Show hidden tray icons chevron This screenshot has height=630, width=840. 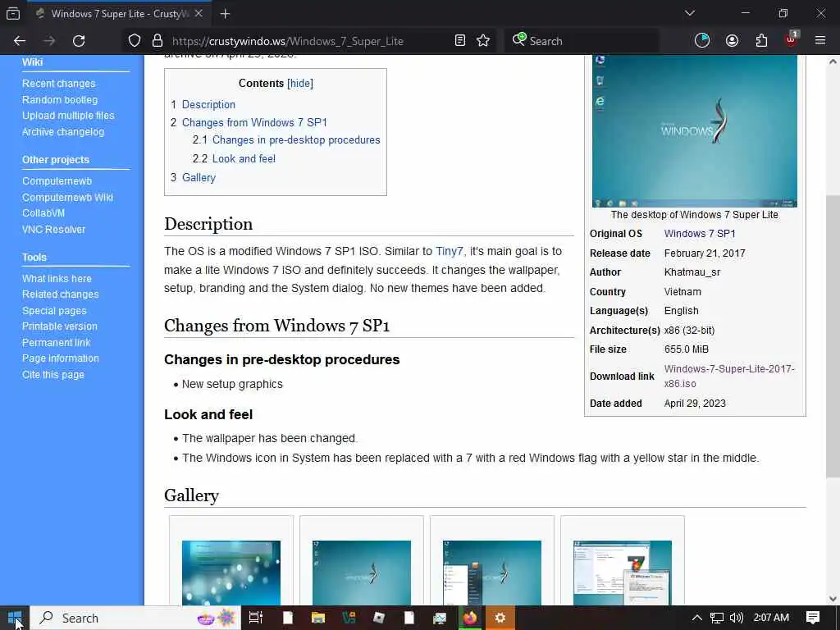pyautogui.click(x=696, y=618)
